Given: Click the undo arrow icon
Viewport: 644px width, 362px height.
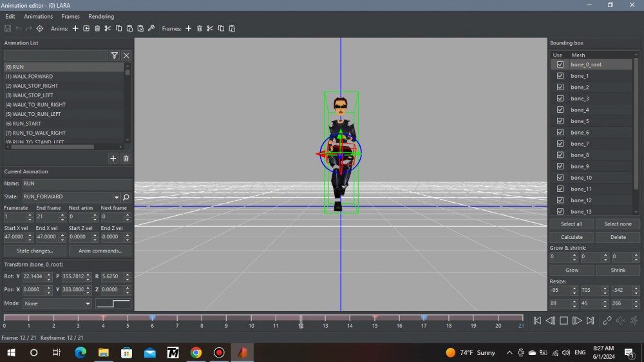Looking at the screenshot, I should click(18, 28).
